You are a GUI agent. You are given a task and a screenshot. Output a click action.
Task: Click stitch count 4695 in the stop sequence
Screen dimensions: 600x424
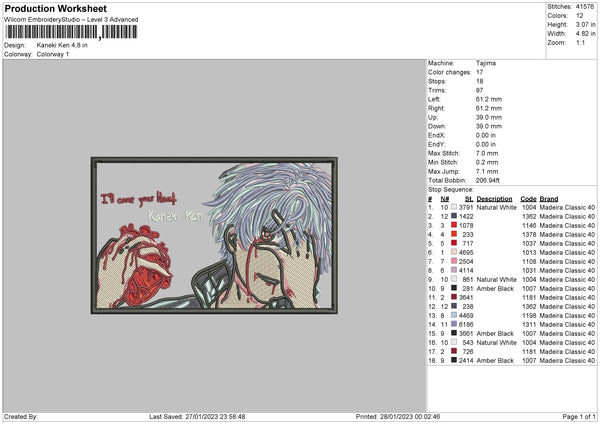coord(466,253)
